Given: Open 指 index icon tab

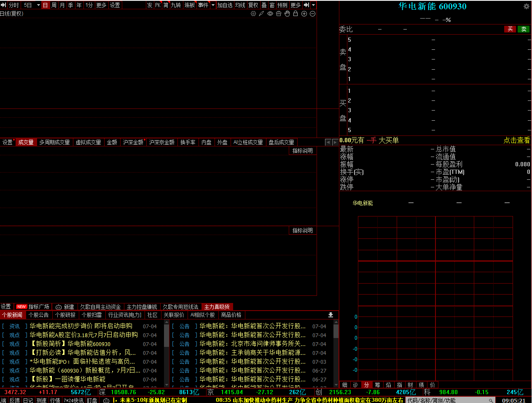Looking at the screenshot, I should pyautogui.click(x=399, y=385).
